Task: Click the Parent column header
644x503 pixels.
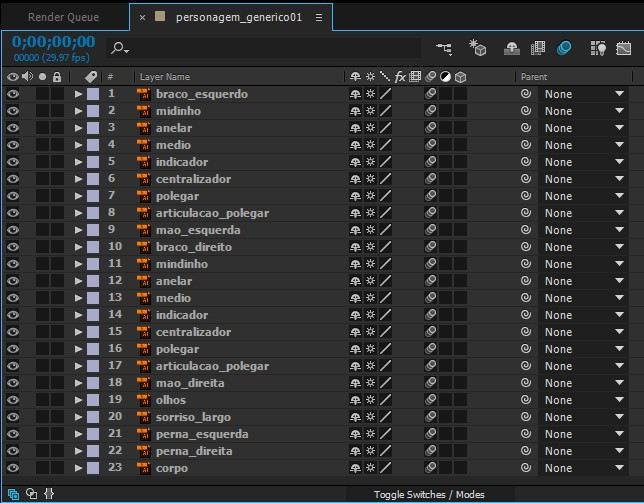Action: [534, 77]
